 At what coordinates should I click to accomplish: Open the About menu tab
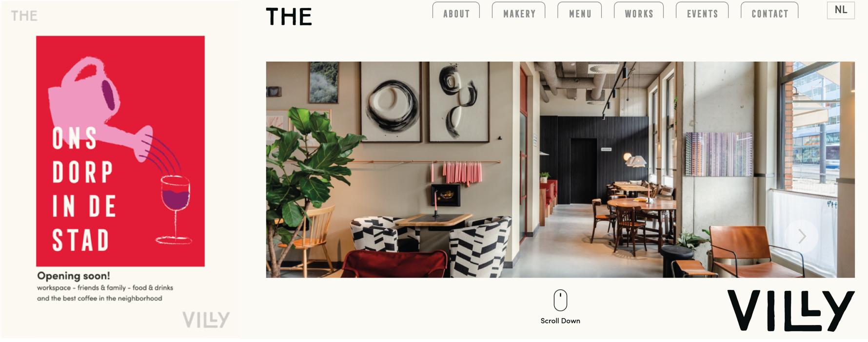pyautogui.click(x=456, y=11)
